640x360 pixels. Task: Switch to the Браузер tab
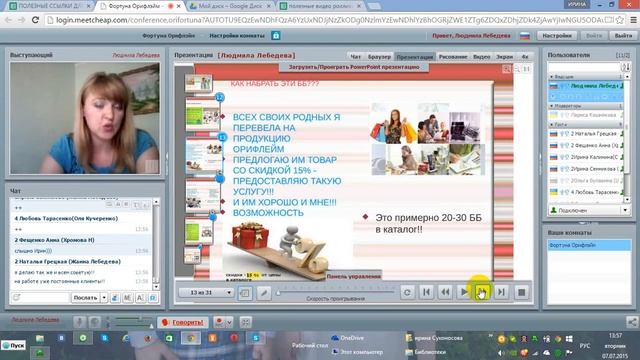(379, 57)
